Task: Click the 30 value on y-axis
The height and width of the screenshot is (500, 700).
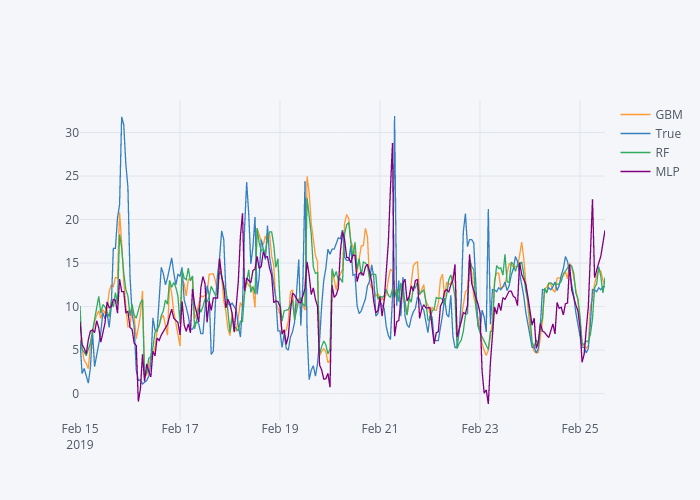Action: tap(72, 132)
